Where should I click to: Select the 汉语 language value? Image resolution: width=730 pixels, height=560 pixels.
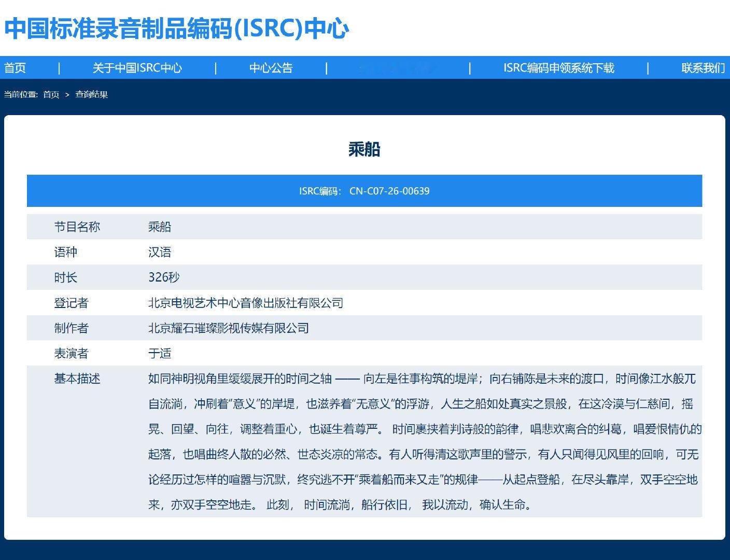160,252
